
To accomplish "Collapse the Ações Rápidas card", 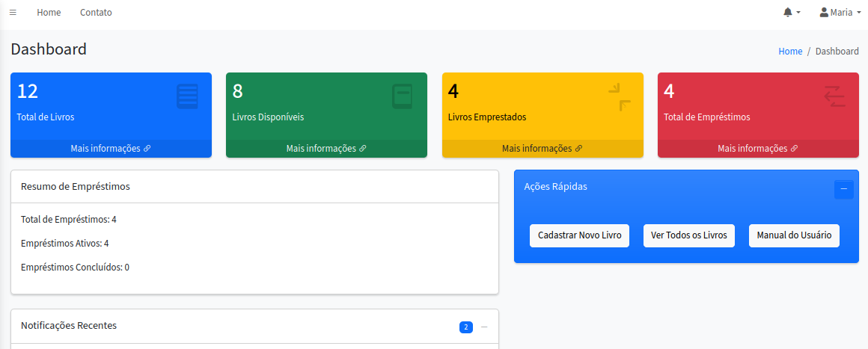I will pyautogui.click(x=843, y=189).
